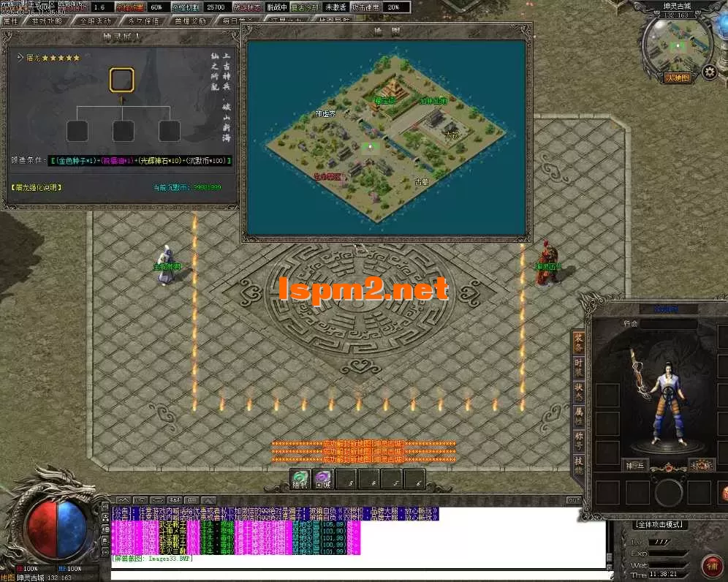The height and width of the screenshot is (582, 728).
Task: Click the sixth chat expand arrow button
Action: [209, 500]
